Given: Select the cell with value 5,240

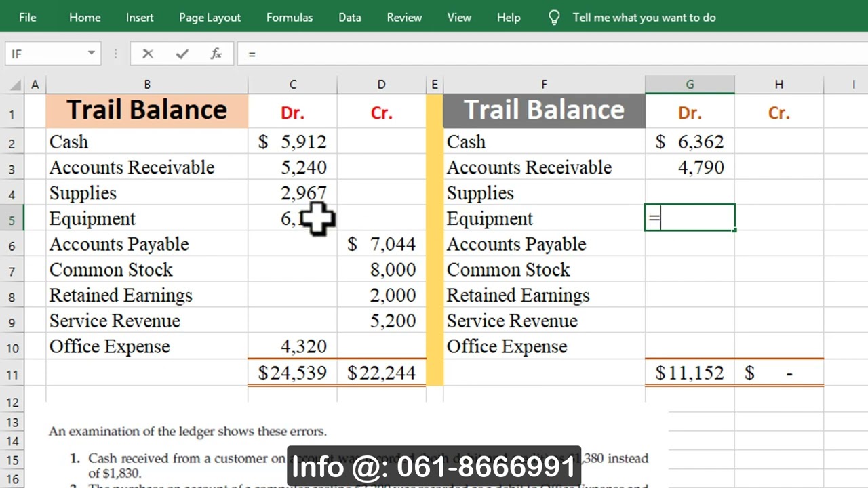Looking at the screenshot, I should click(292, 167).
